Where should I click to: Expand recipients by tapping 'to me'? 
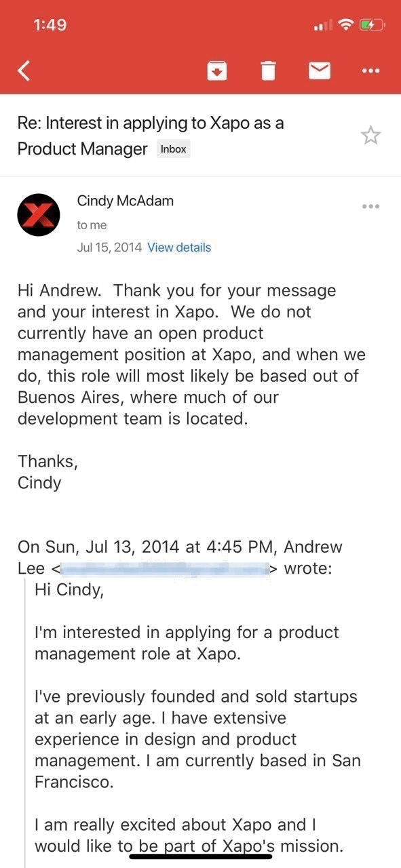click(x=92, y=225)
